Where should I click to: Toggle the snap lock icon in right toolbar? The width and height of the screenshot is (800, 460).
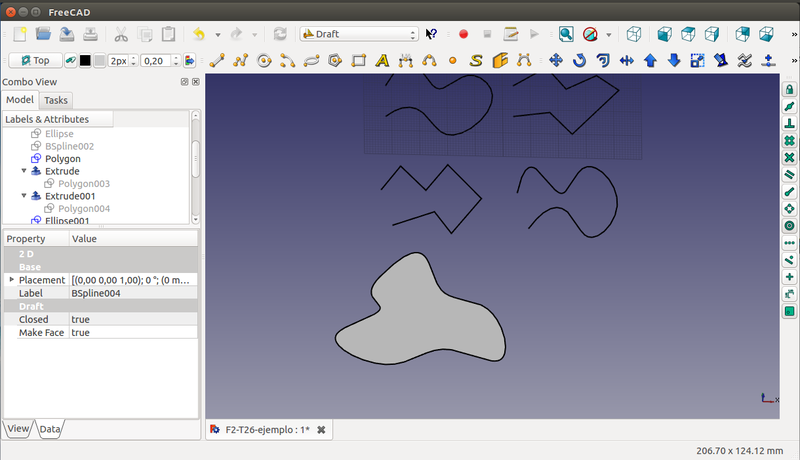789,89
